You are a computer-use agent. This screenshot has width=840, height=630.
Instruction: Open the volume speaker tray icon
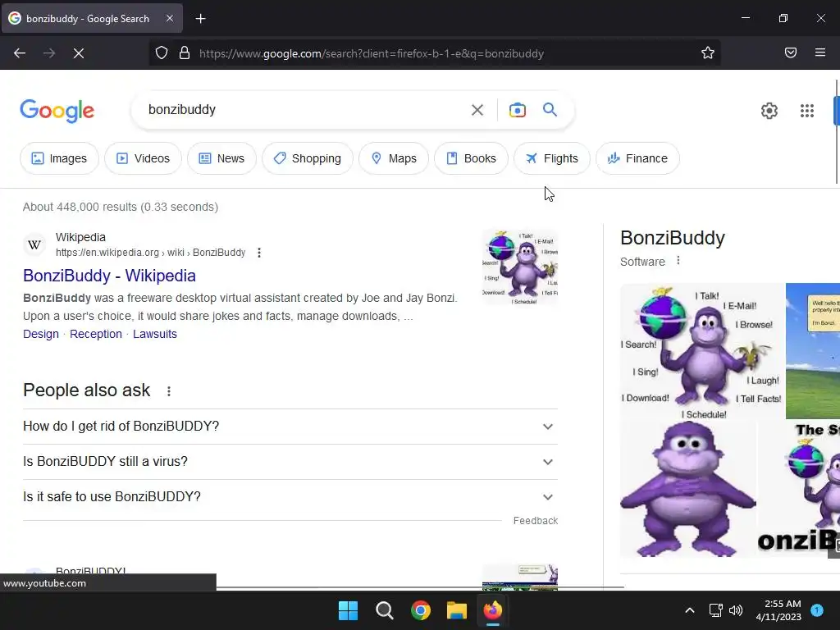tap(736, 610)
